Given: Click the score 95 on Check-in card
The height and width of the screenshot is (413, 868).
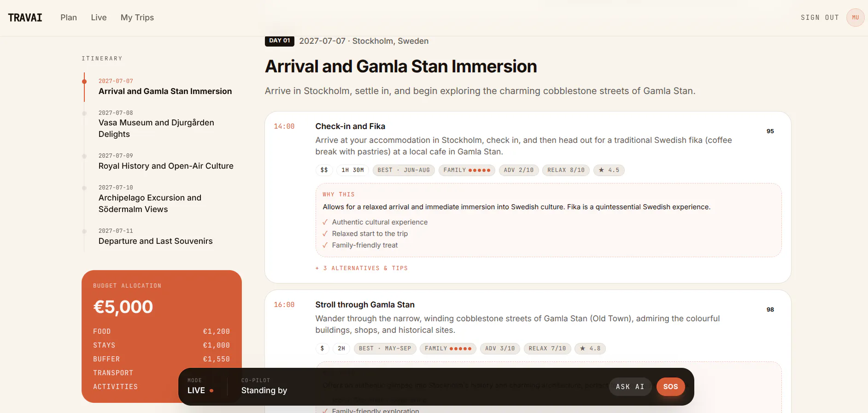Looking at the screenshot, I should click(770, 131).
